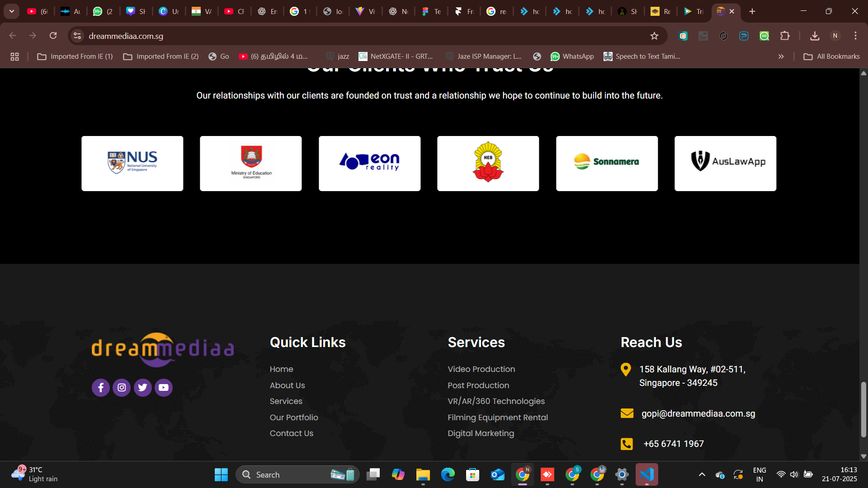Reload the page
Image resolution: width=868 pixels, height=488 pixels.
[x=53, y=36]
